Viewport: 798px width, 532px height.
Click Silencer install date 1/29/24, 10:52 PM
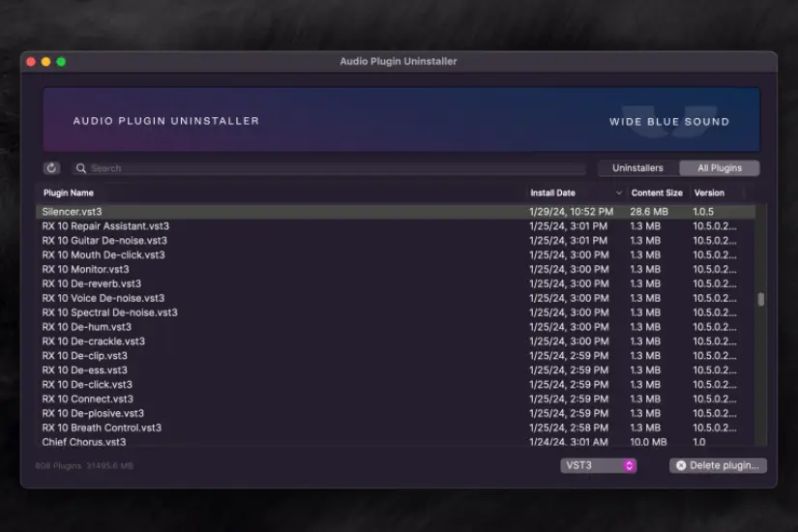tap(571, 211)
